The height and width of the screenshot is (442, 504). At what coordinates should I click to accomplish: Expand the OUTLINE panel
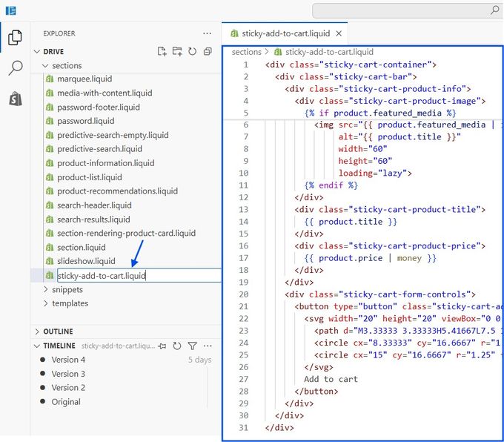[37, 331]
